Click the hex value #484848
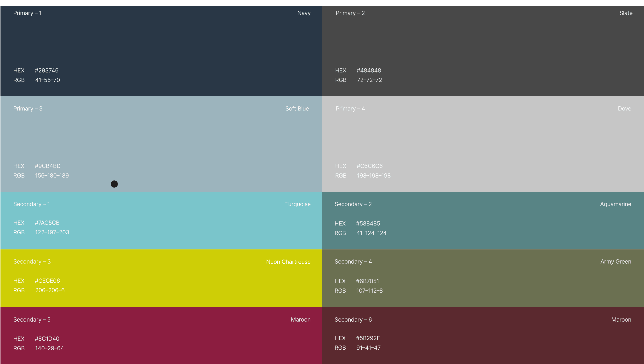The width and height of the screenshot is (644, 364). (x=369, y=70)
